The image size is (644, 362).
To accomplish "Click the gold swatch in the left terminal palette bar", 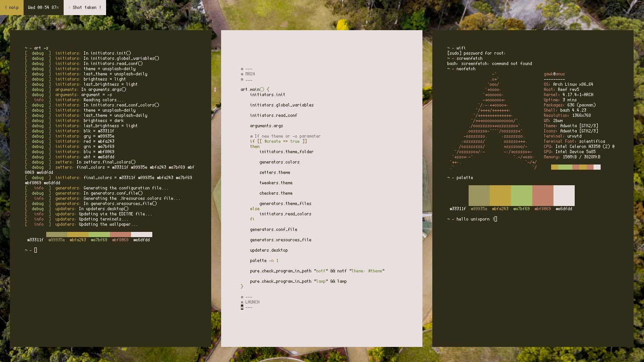I will tap(78, 234).
